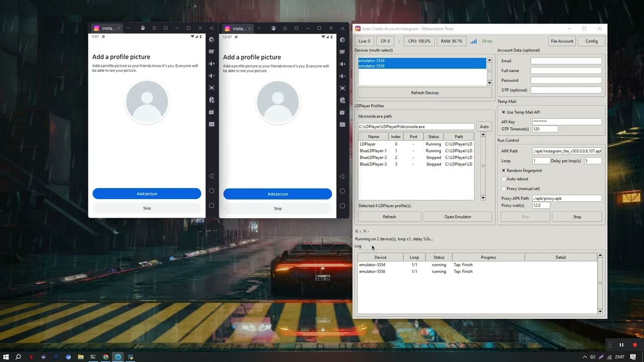Select emulator-5556 in Devices list

click(422, 66)
